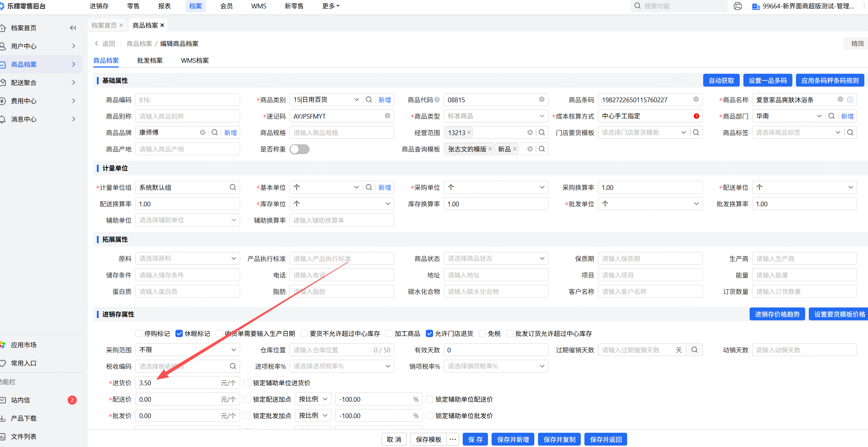
Task: Check the 停购标记 checkbox
Action: tap(139, 333)
